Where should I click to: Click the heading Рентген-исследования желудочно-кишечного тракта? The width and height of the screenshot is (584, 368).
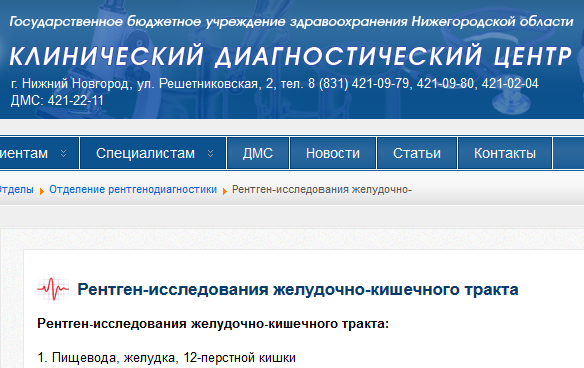point(298,289)
